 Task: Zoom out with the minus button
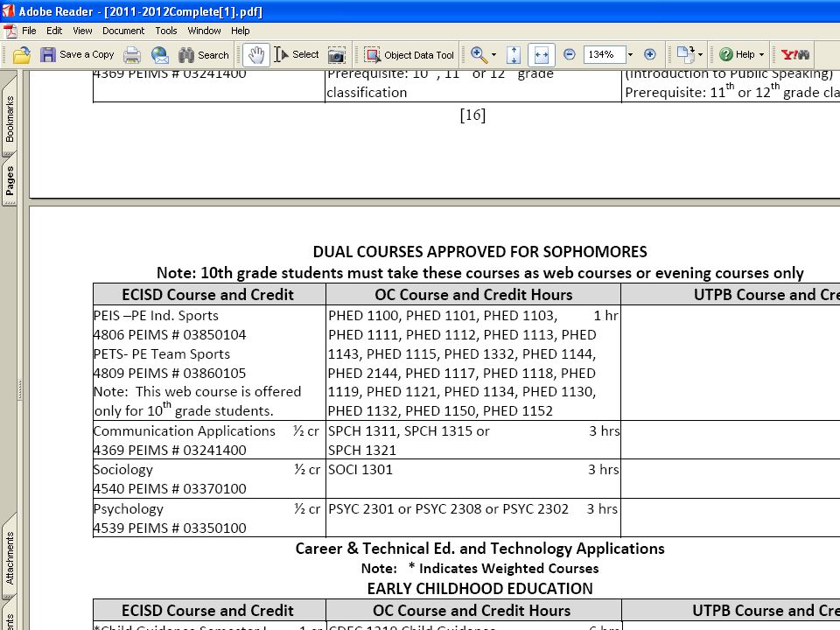(570, 54)
